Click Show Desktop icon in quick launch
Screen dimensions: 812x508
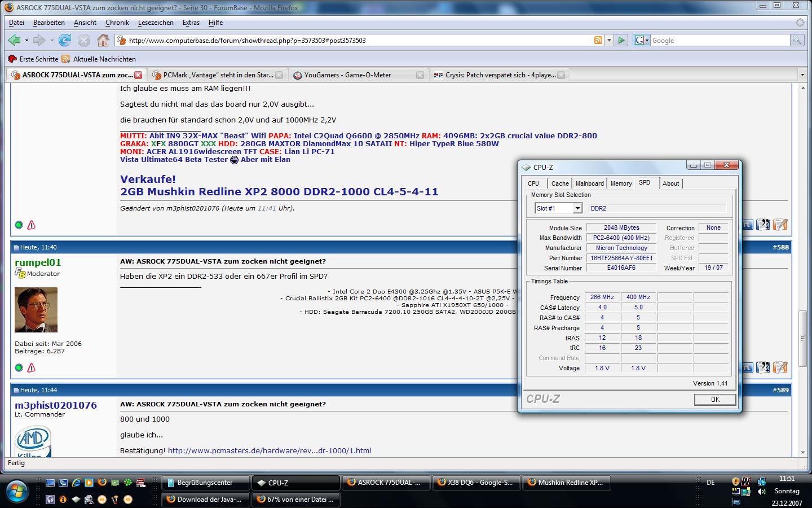point(50,483)
